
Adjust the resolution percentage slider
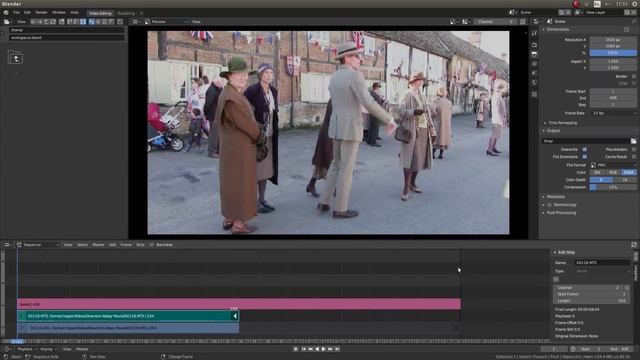pyautogui.click(x=613, y=53)
